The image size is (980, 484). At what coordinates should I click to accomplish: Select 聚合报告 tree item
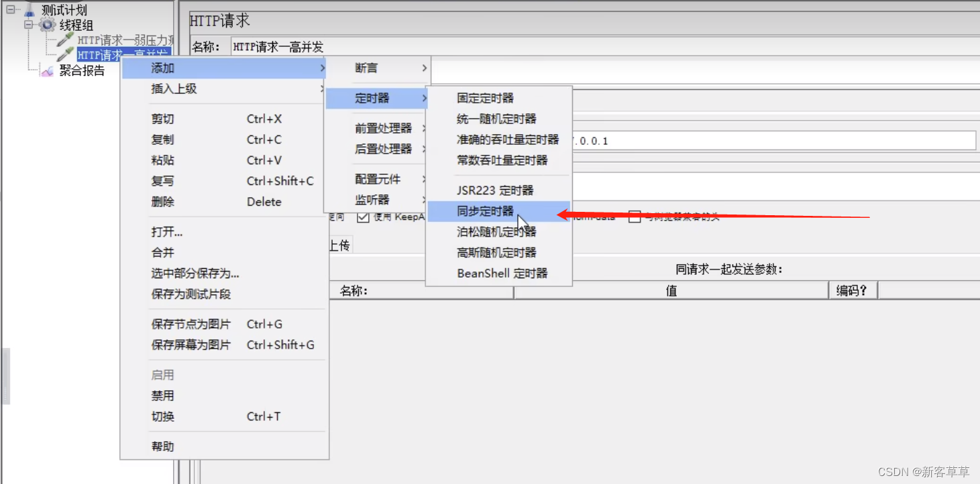(x=82, y=70)
